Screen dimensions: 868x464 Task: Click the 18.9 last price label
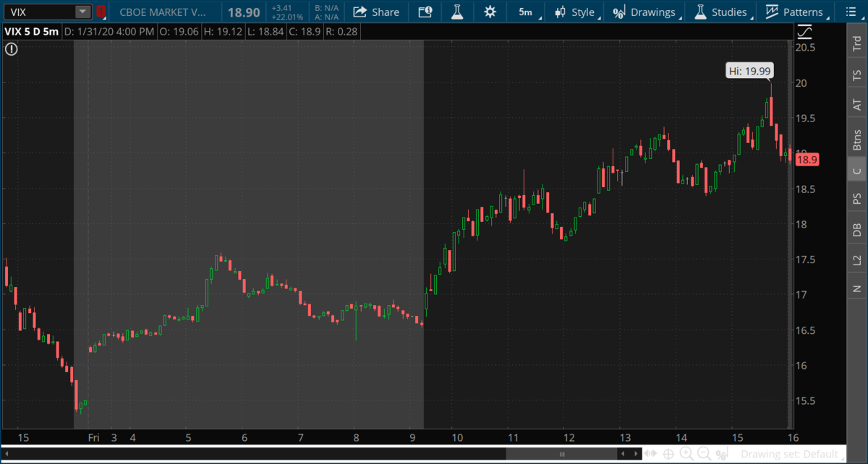pos(806,160)
